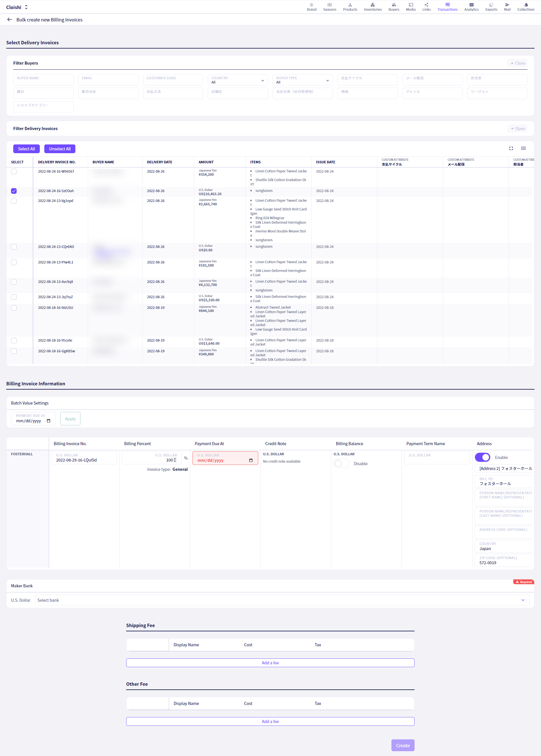
Task: Edit the Zip Code 572-0019 field
Action: [504, 560]
